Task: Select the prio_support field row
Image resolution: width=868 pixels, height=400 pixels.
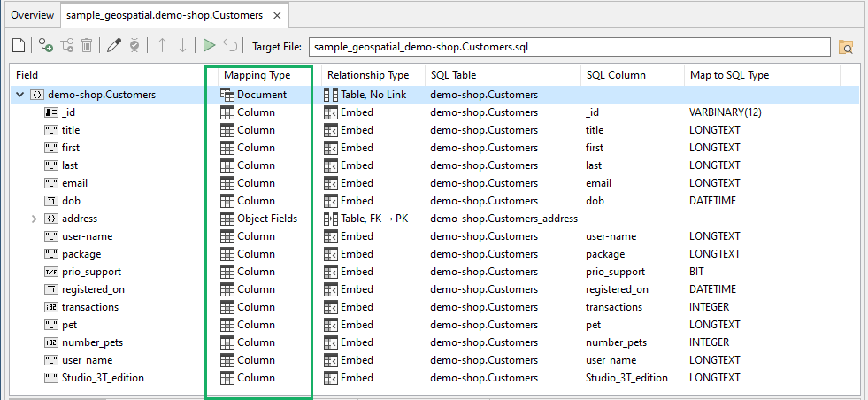Action: [91, 272]
